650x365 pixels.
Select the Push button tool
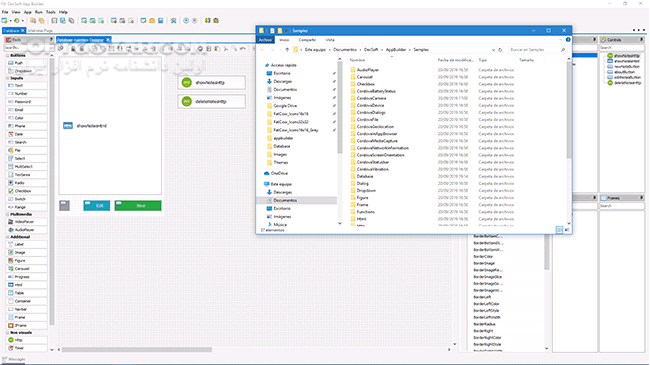[x=27, y=63]
